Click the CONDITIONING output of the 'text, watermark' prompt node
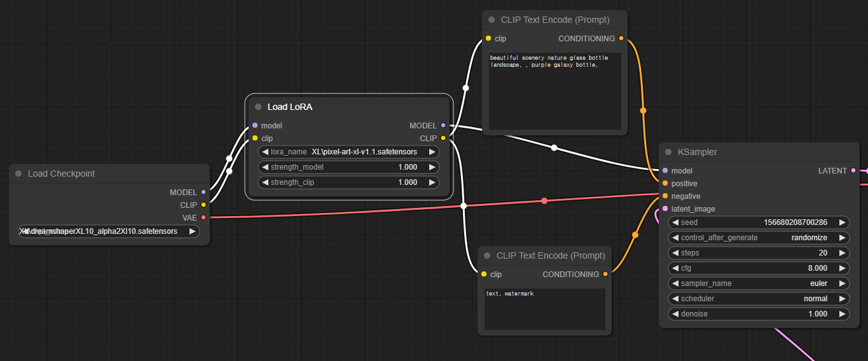The width and height of the screenshot is (868, 361). coord(605,275)
